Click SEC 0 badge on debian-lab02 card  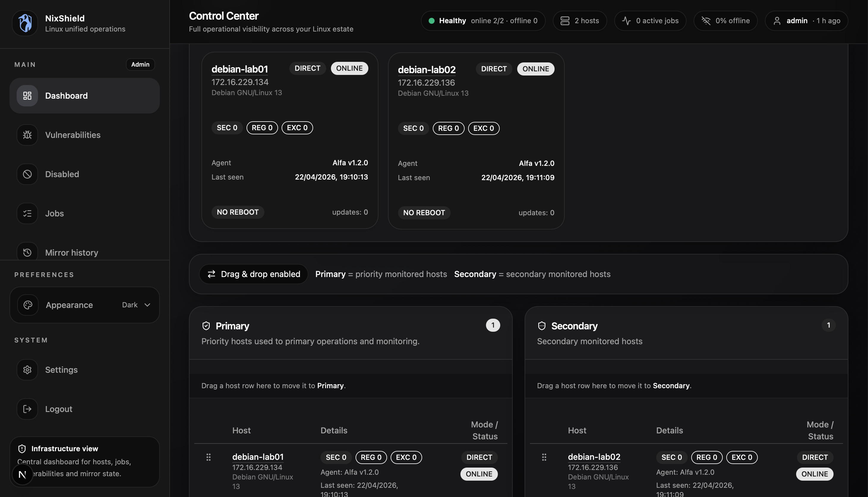tap(414, 128)
